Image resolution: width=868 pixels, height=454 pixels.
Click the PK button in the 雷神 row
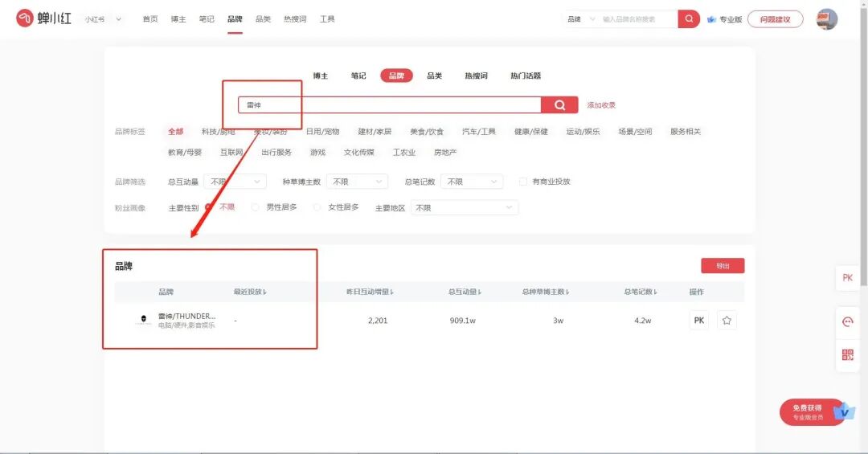pyautogui.click(x=699, y=320)
